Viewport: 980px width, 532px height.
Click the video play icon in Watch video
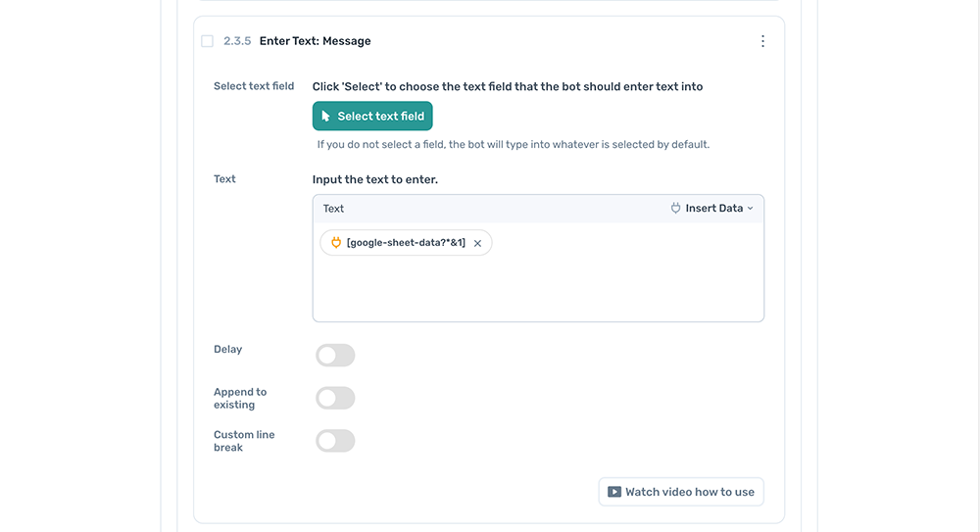pos(613,492)
